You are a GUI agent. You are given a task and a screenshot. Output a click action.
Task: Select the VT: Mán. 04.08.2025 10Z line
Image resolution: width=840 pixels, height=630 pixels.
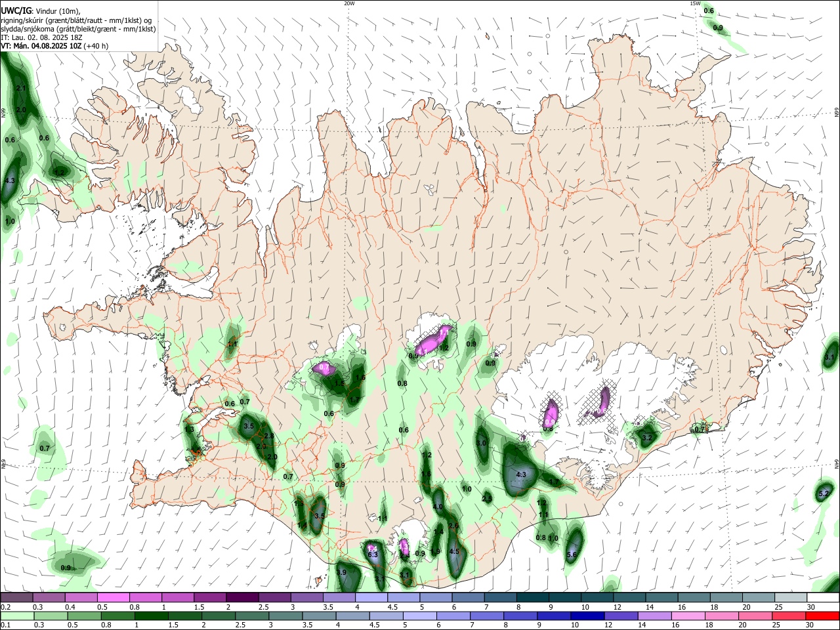pyautogui.click(x=41, y=46)
